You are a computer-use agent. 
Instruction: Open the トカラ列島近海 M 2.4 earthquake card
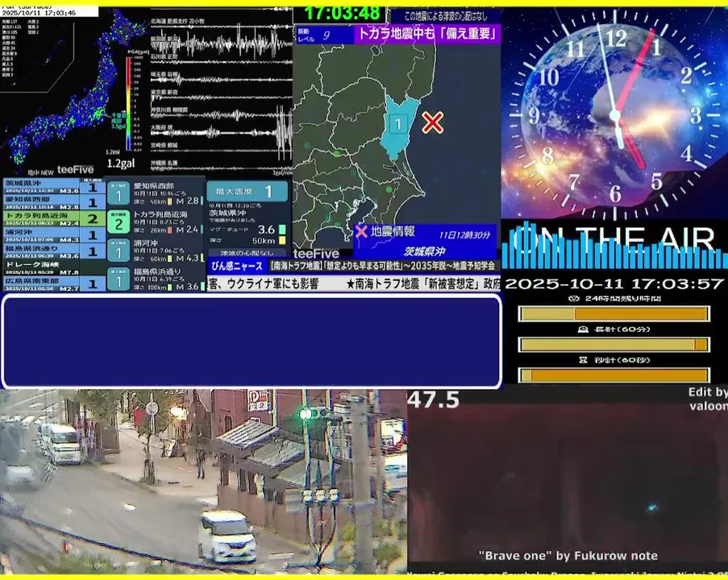[156, 222]
